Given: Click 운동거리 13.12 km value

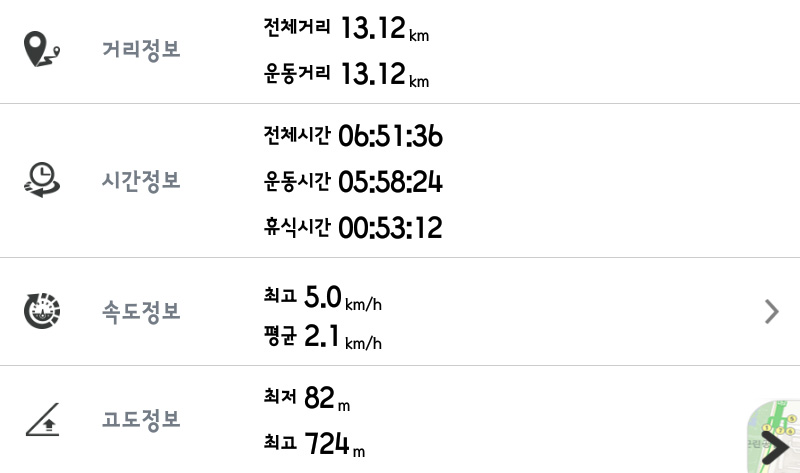Looking at the screenshot, I should [385, 74].
